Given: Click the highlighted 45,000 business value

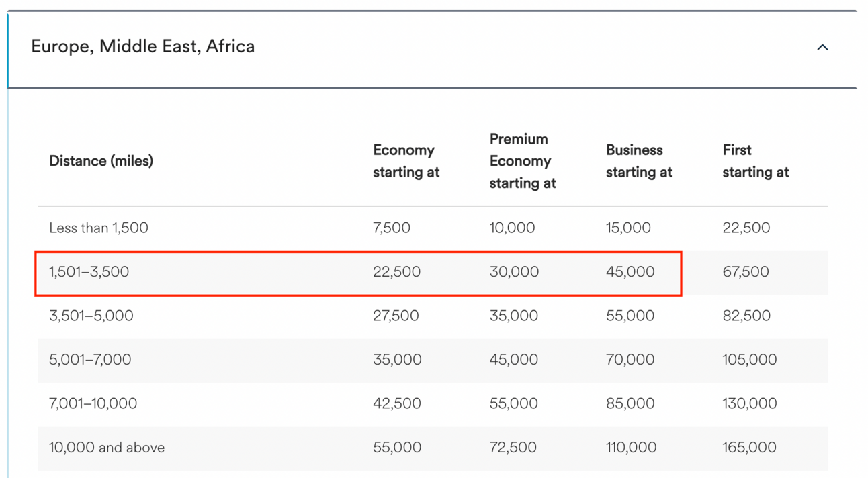Looking at the screenshot, I should [x=630, y=272].
